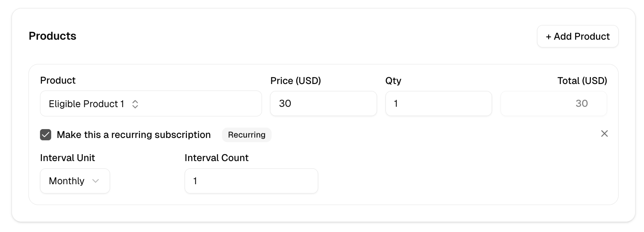Click the Interval Unit label
644x232 pixels.
(x=67, y=158)
